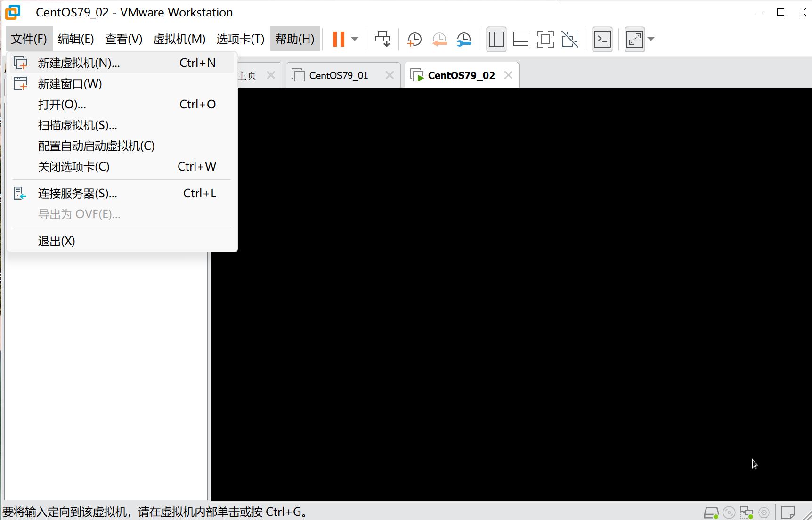Enable Unity mode icon
This screenshot has width=812, height=520.
click(570, 39)
